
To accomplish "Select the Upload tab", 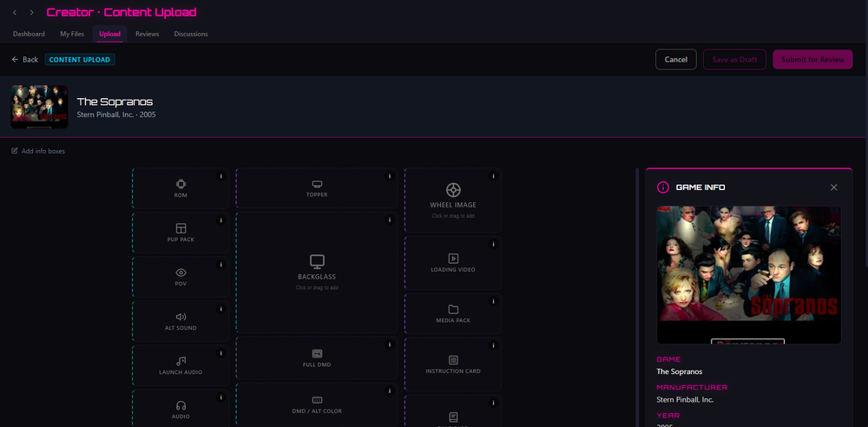I will coord(109,34).
